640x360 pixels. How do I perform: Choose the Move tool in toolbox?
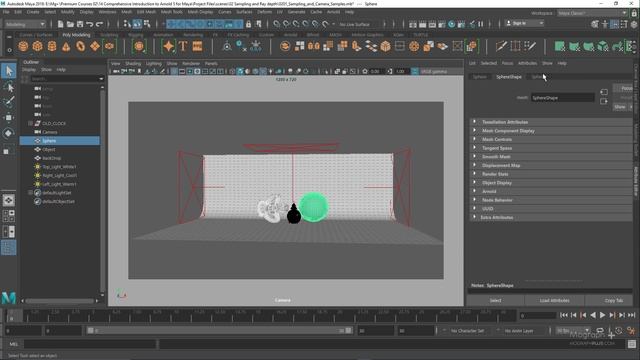click(9, 118)
